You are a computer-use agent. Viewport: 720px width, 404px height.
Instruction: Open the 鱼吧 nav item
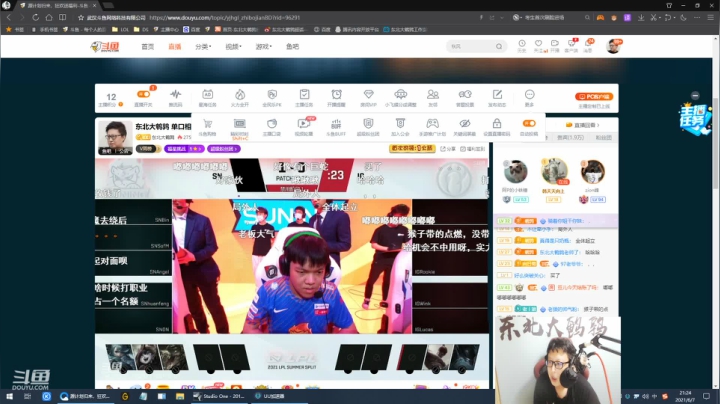(x=292, y=46)
